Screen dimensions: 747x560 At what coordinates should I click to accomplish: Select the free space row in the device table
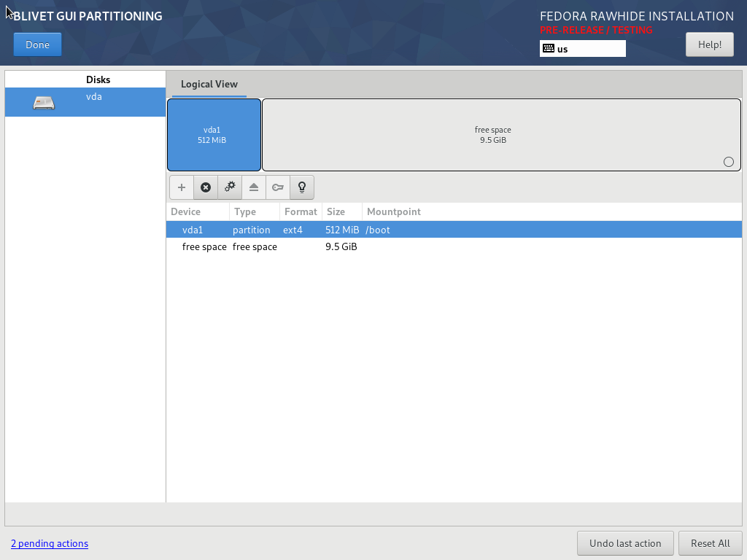(x=454, y=246)
